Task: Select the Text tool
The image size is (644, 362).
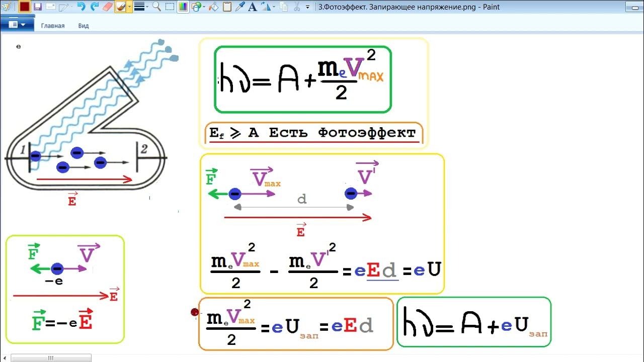Action: (x=253, y=7)
